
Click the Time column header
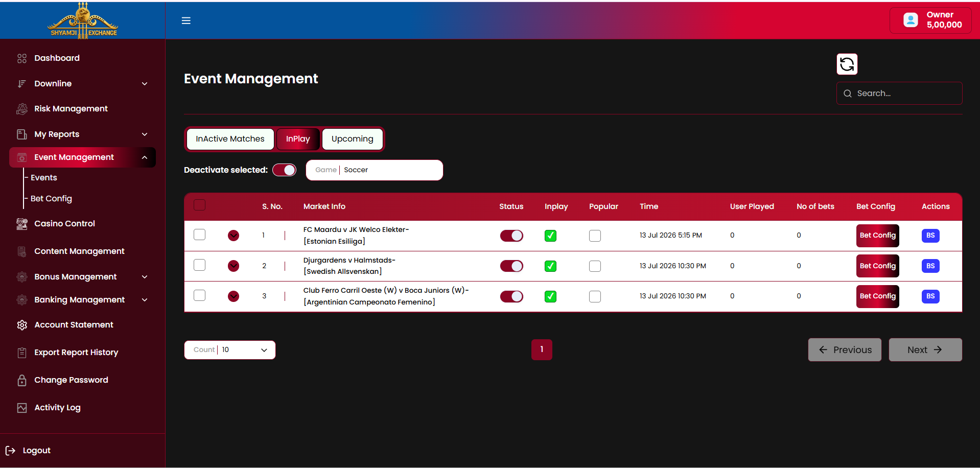click(649, 206)
